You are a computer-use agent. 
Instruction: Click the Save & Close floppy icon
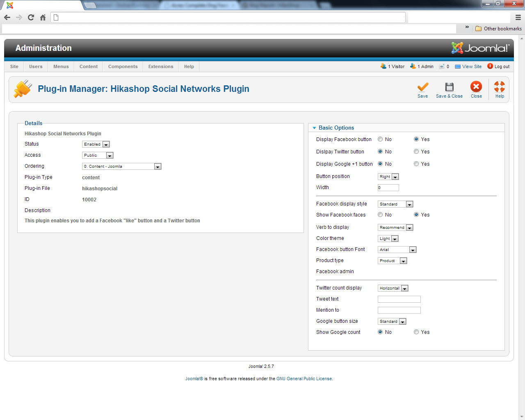pos(450,87)
